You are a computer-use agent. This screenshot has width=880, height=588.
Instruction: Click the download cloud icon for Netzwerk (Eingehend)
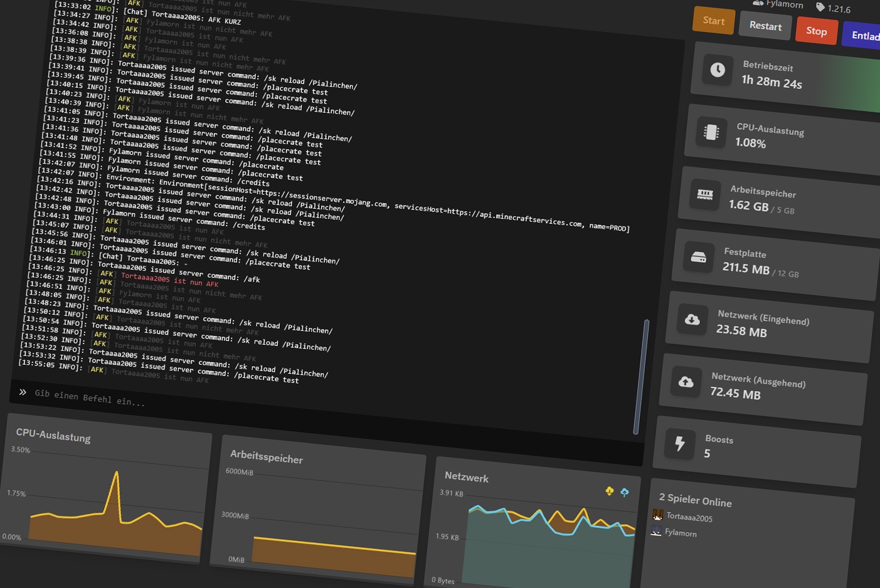pyautogui.click(x=692, y=320)
